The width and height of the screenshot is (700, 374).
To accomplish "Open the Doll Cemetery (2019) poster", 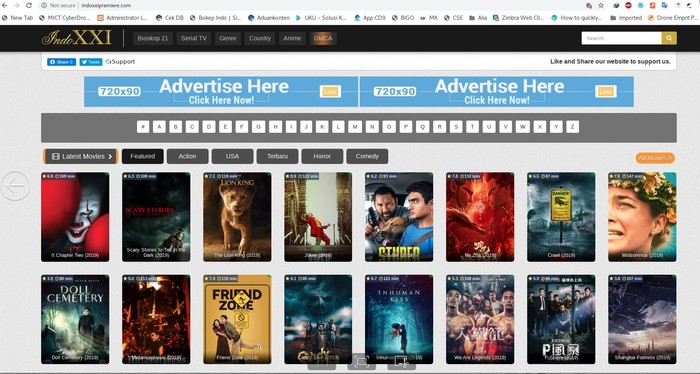I will click(x=75, y=319).
